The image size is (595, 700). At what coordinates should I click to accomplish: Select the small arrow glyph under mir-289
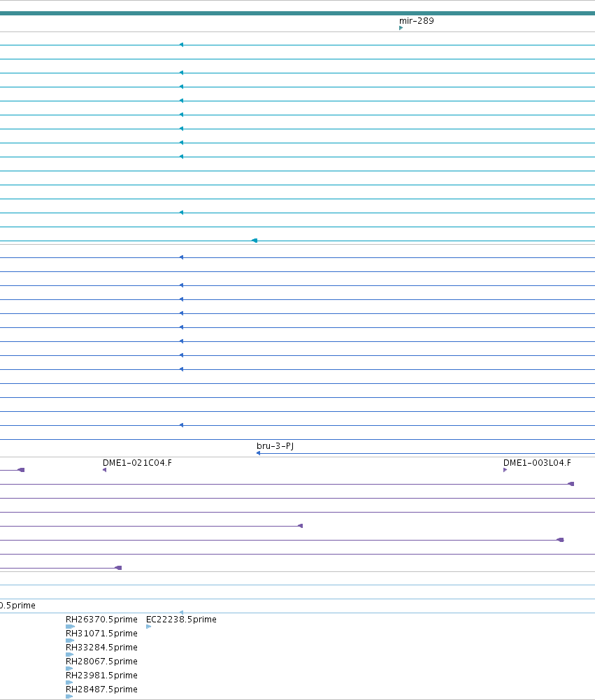pyautogui.click(x=401, y=28)
